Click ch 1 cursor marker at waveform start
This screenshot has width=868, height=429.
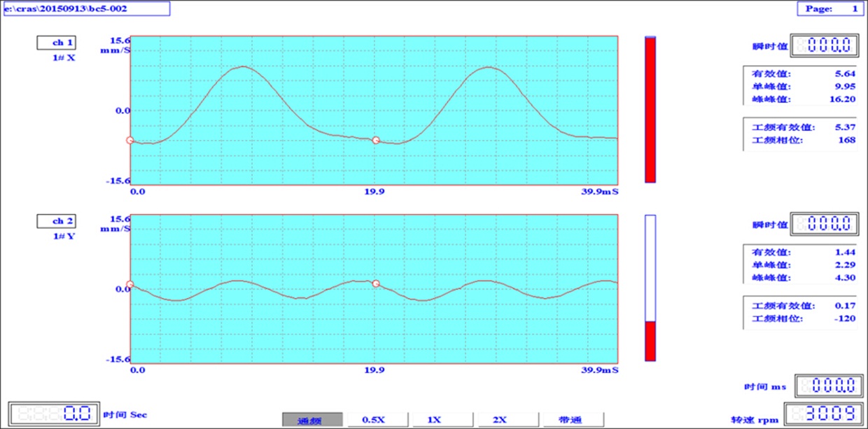129,140
